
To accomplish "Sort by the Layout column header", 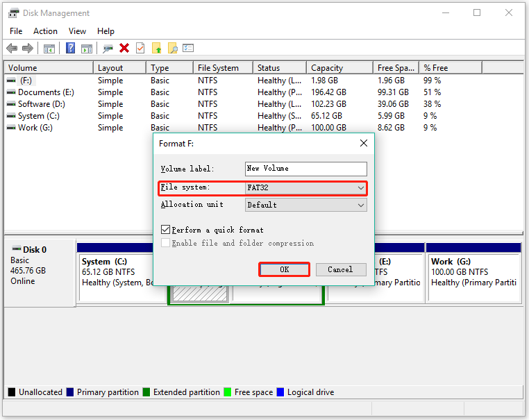I will [120, 68].
